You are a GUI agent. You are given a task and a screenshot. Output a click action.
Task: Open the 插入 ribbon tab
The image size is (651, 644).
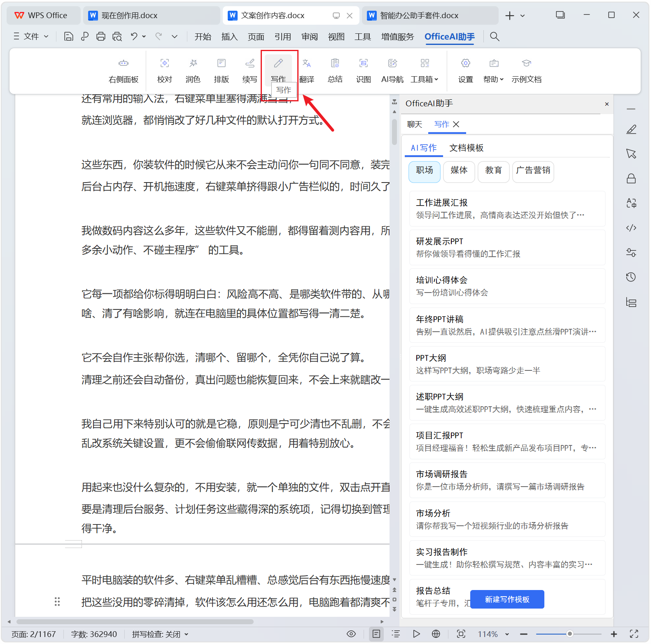[229, 37]
